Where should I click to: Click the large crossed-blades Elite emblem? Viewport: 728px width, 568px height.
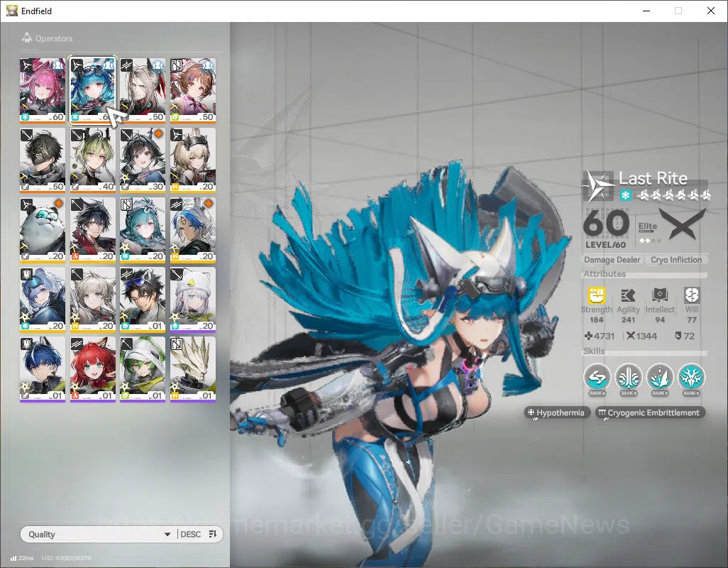(x=683, y=224)
